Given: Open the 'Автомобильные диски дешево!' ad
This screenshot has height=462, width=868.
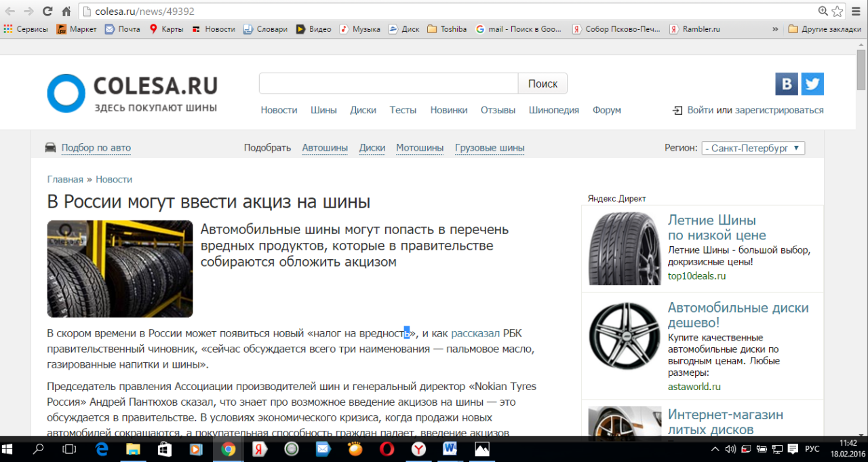Looking at the screenshot, I should tap(738, 315).
